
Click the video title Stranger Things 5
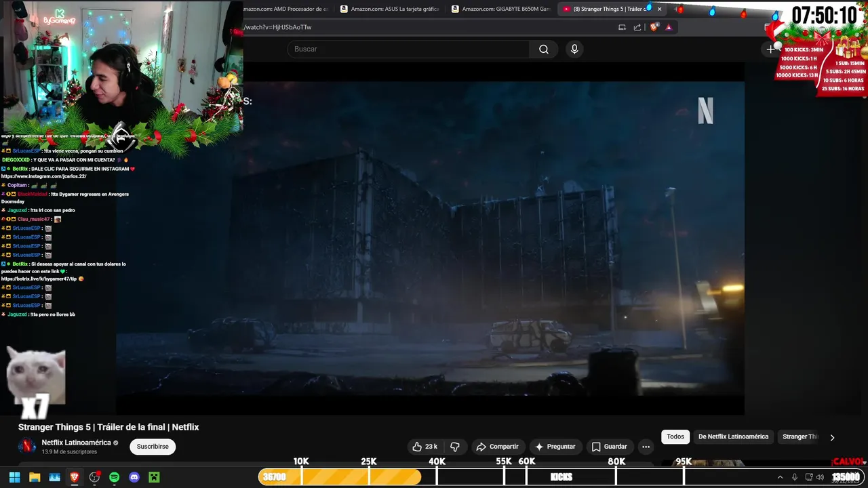[x=108, y=427]
